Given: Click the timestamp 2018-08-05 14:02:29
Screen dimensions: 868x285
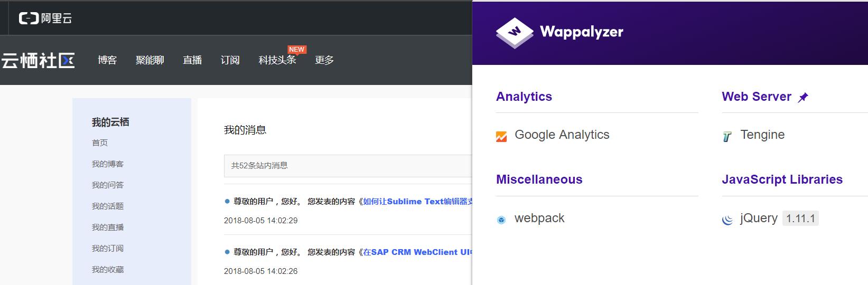Looking at the screenshot, I should point(261,221).
